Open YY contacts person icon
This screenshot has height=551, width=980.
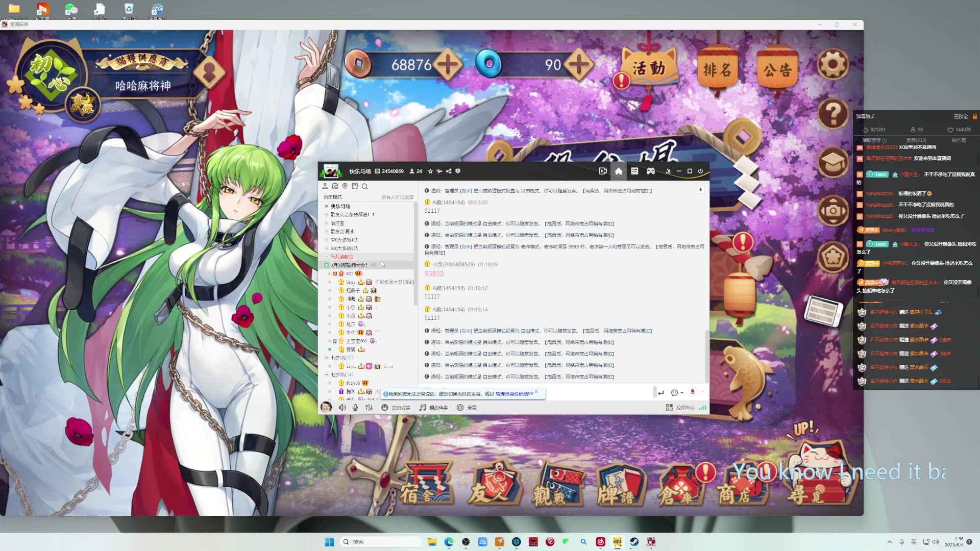325,186
